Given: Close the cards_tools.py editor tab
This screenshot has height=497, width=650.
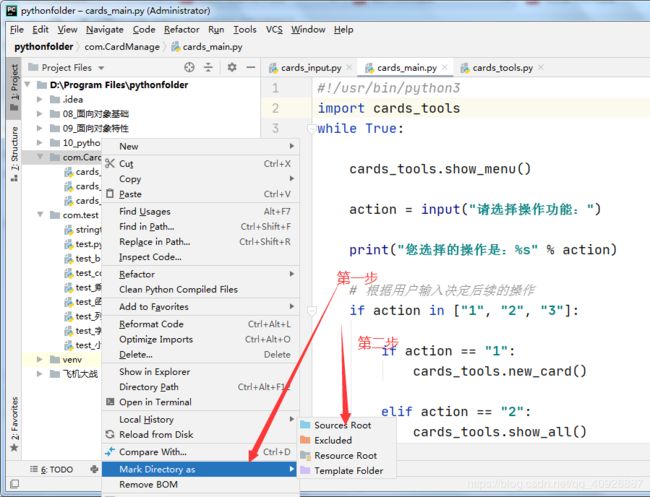Looking at the screenshot, I should tap(541, 68).
